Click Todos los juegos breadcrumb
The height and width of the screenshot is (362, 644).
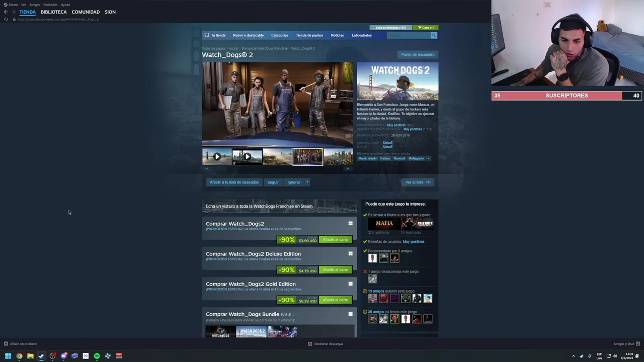(x=214, y=48)
